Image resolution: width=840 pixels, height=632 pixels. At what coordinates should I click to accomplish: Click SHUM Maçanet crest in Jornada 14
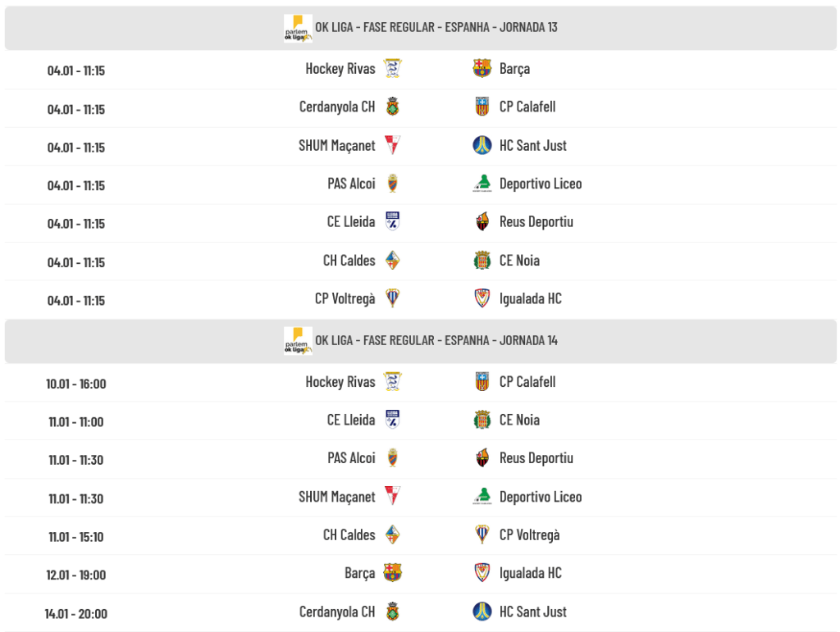393,497
